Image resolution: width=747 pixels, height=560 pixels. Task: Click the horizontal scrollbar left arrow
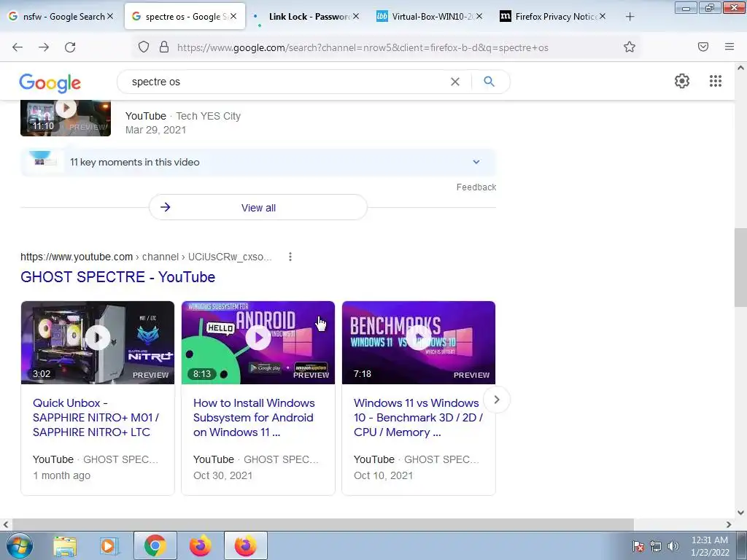5,524
